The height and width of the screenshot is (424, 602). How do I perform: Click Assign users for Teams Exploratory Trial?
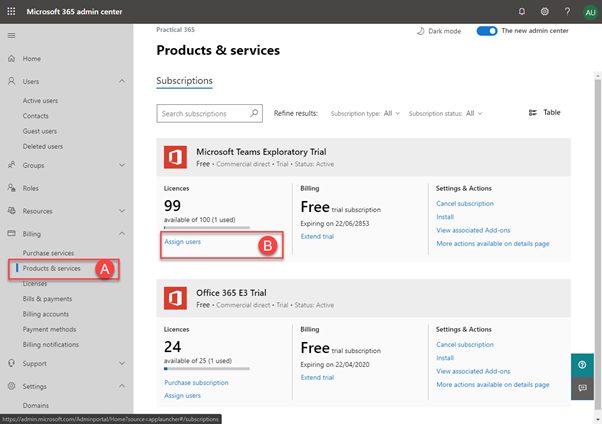(x=182, y=242)
